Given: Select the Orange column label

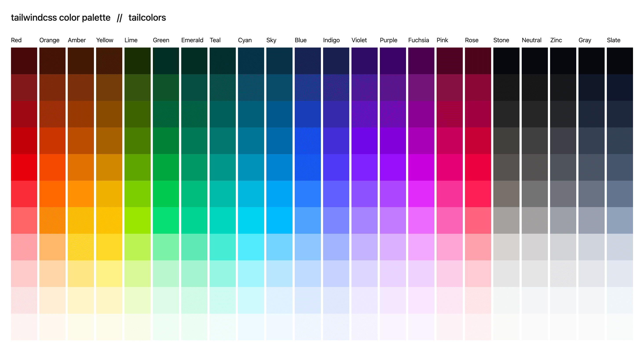Looking at the screenshot, I should (49, 40).
